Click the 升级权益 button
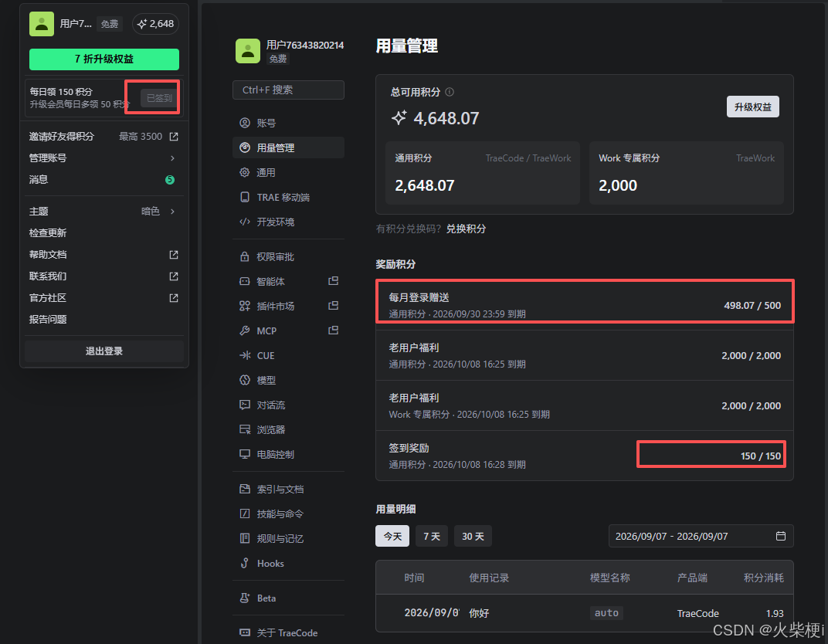The width and height of the screenshot is (828, 644). coord(752,107)
